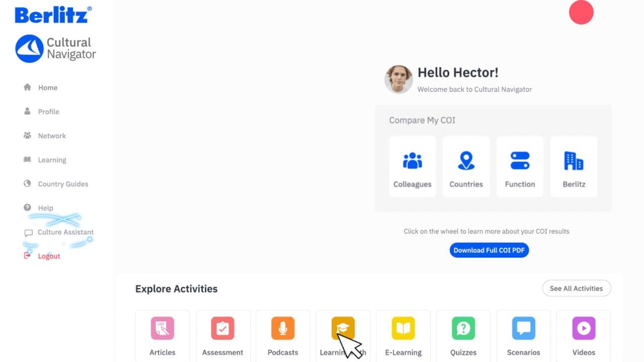Click the red circle at top right

coord(581,12)
